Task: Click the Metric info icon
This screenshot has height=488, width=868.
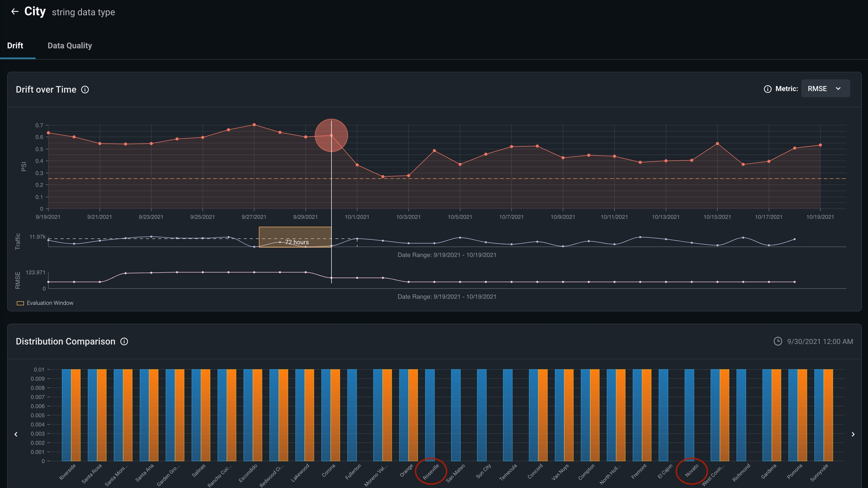Action: coord(767,89)
